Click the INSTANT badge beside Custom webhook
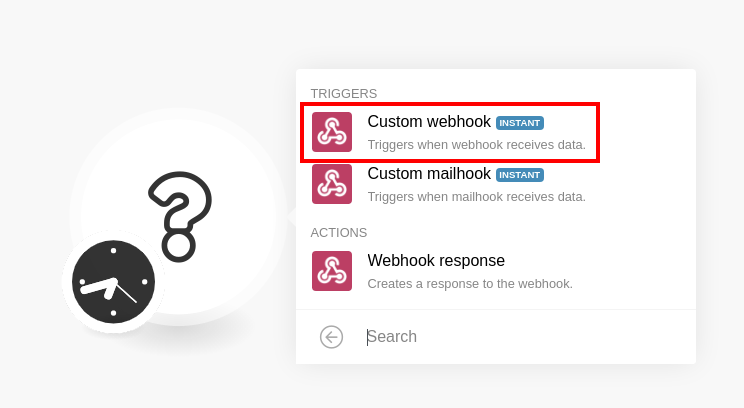Screen dimensions: 744x408 (520, 123)
